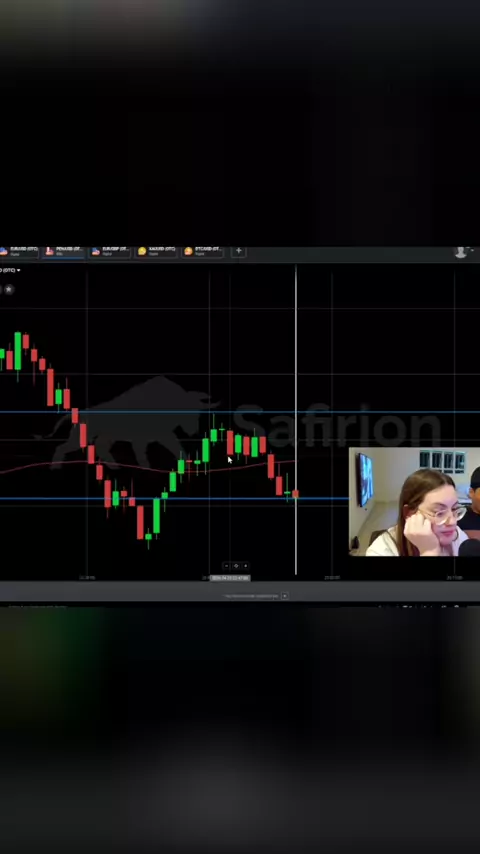Center the chart with the crosshair button
Screen dimensions: 480x854
[x=236, y=566]
